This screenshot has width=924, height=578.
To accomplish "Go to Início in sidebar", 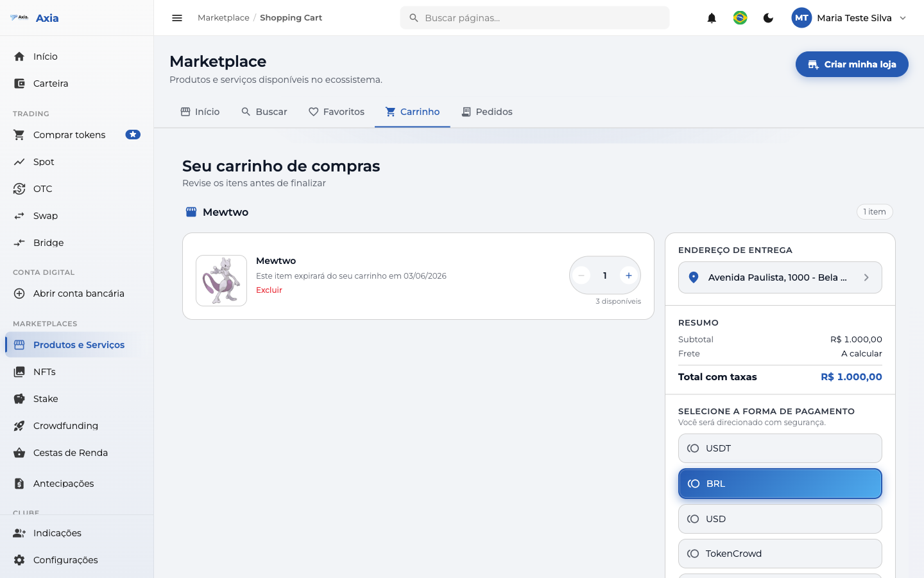I will pyautogui.click(x=77, y=57).
